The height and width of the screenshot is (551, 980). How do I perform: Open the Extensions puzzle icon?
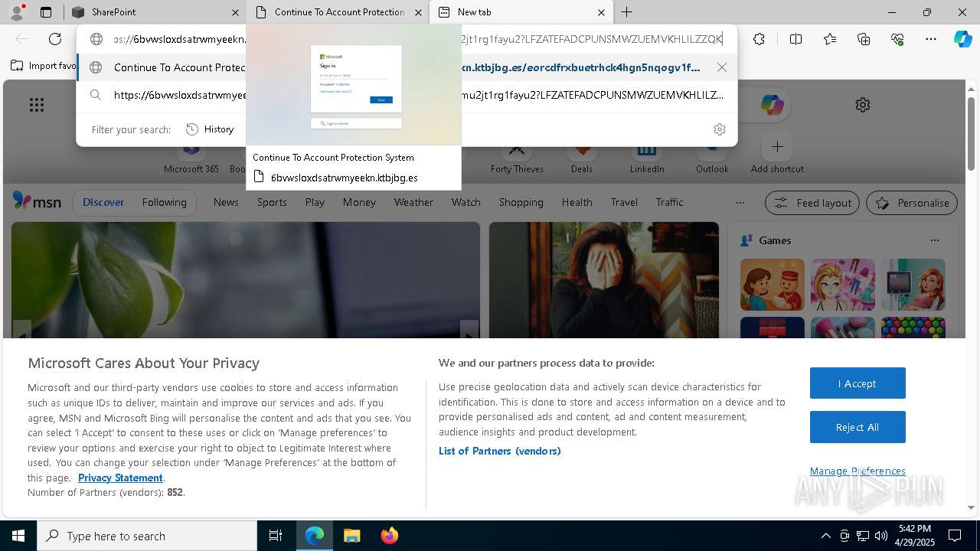pyautogui.click(x=759, y=39)
